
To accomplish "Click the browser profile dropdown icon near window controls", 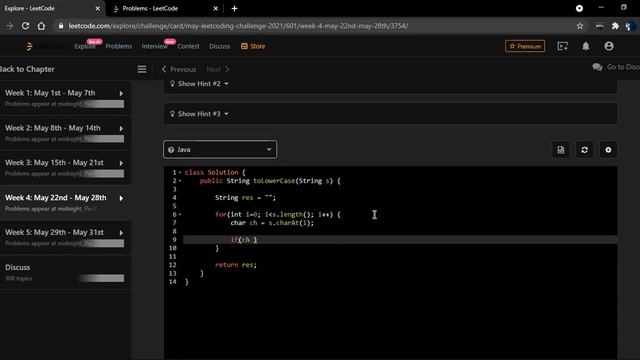I will [579, 8].
